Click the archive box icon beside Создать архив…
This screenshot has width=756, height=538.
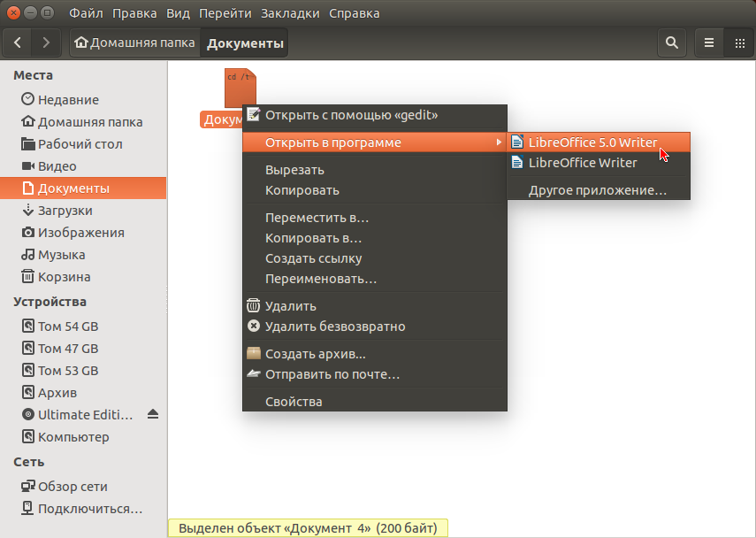click(254, 353)
